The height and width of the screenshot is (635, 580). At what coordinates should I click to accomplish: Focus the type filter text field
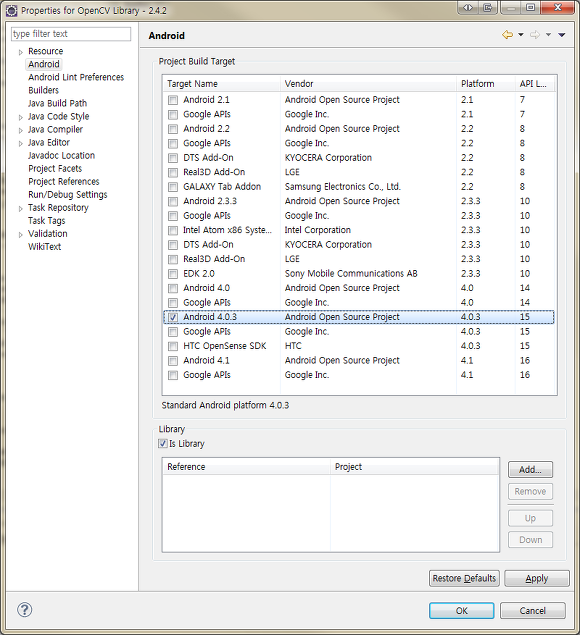pos(71,34)
